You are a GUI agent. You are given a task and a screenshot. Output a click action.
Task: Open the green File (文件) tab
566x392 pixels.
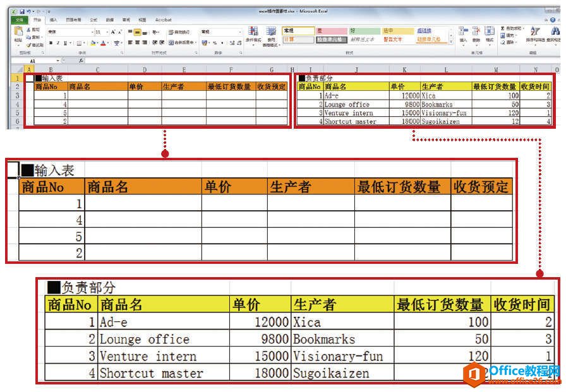click(20, 20)
